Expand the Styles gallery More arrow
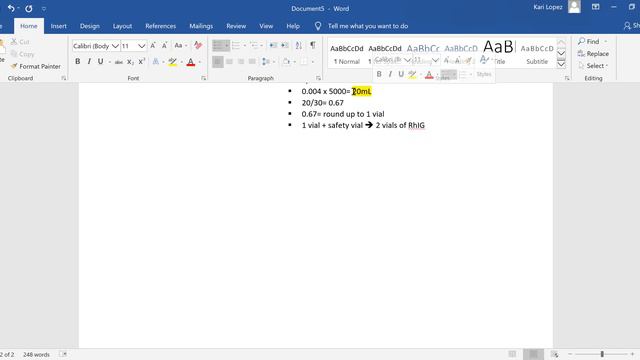 point(561,64)
